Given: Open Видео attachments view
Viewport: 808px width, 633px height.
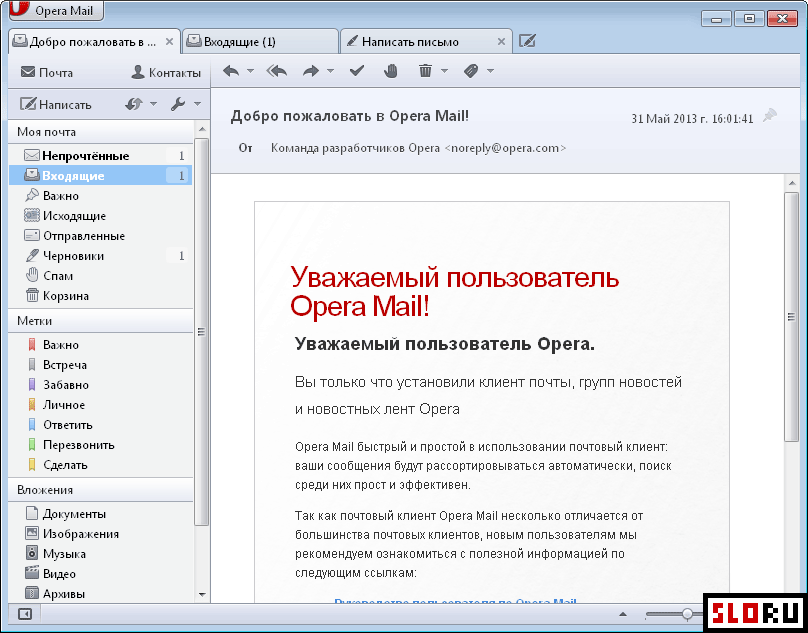Looking at the screenshot, I should tap(100, 574).
